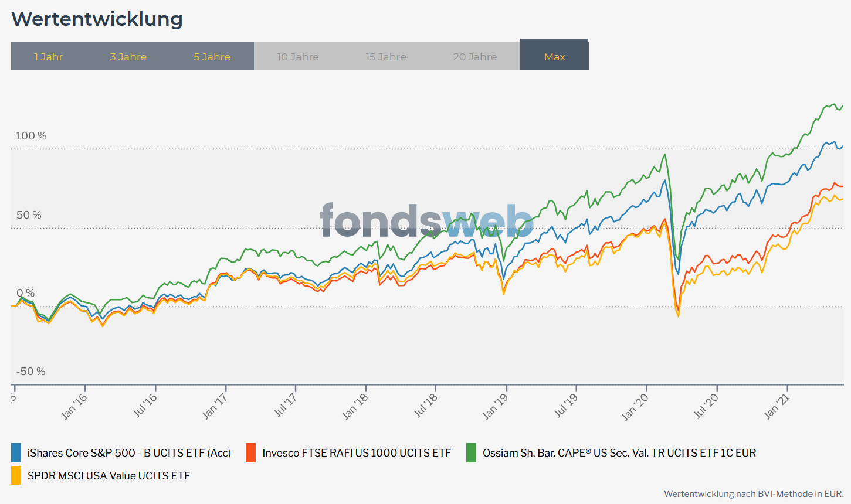Click the orange Invesco FTSE RAFI swatch
Image resolution: width=851 pixels, height=504 pixels.
click(251, 453)
